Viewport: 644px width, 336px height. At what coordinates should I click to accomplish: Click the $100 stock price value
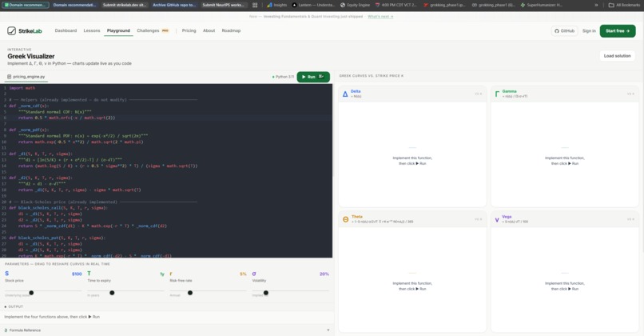[x=77, y=274]
